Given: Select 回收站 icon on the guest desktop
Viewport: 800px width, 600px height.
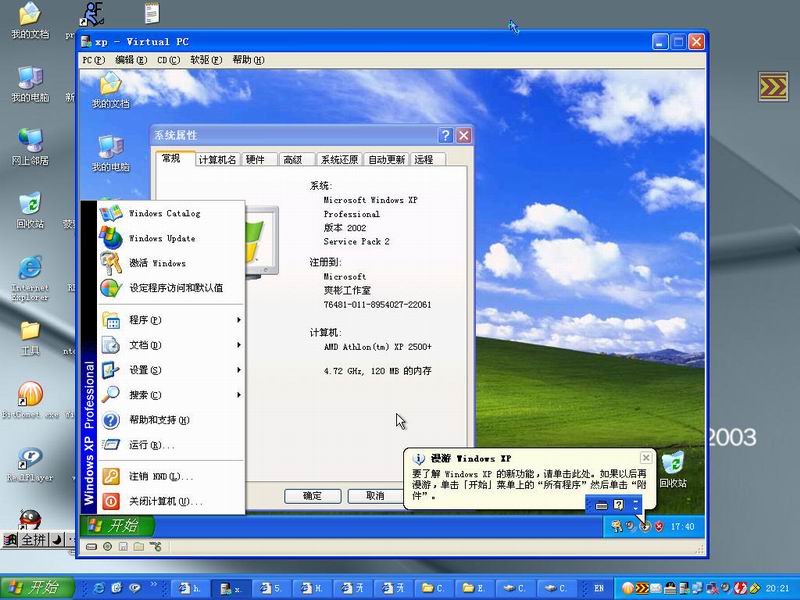Looking at the screenshot, I should (673, 469).
